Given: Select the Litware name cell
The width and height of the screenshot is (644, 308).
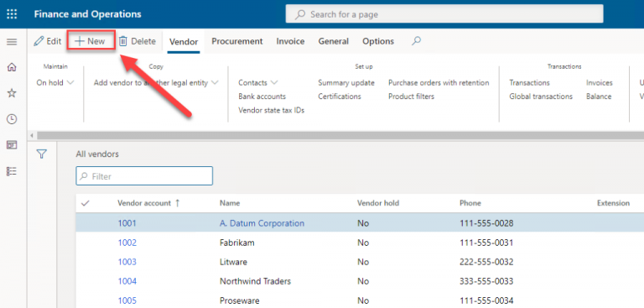Looking at the screenshot, I should point(233,262).
